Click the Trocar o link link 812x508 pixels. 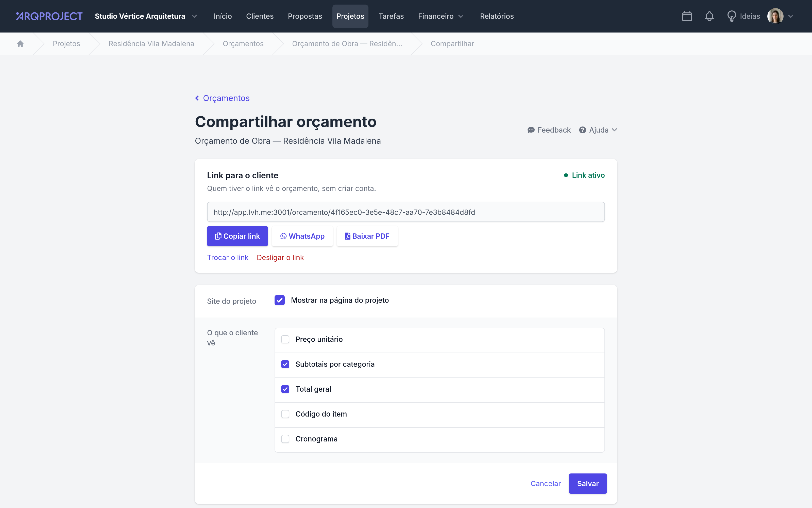pyautogui.click(x=228, y=257)
